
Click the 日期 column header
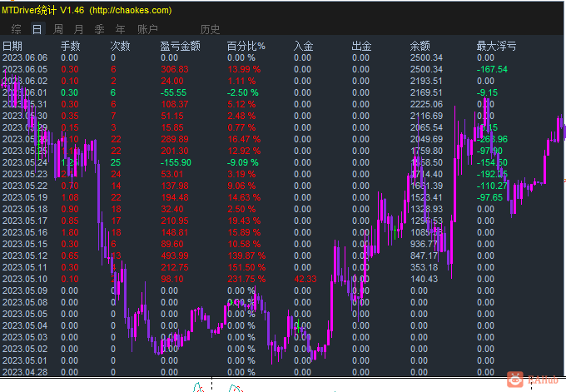point(12,46)
